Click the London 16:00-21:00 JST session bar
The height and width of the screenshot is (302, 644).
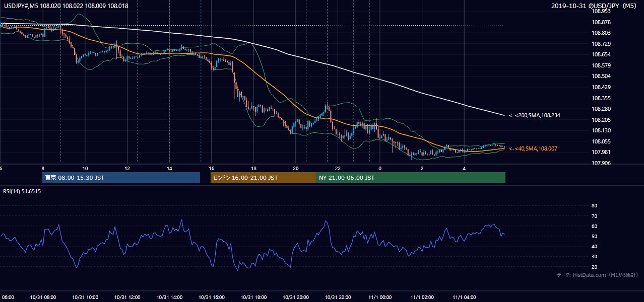point(263,178)
